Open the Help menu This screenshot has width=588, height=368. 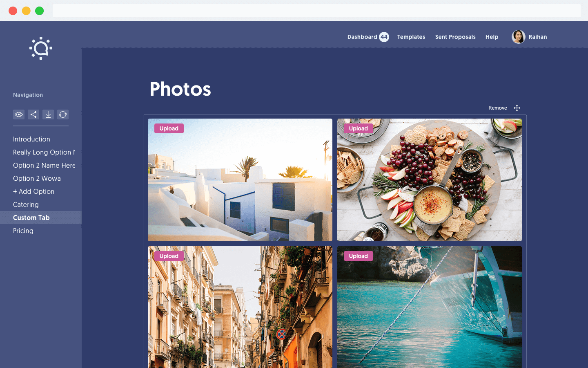(492, 37)
